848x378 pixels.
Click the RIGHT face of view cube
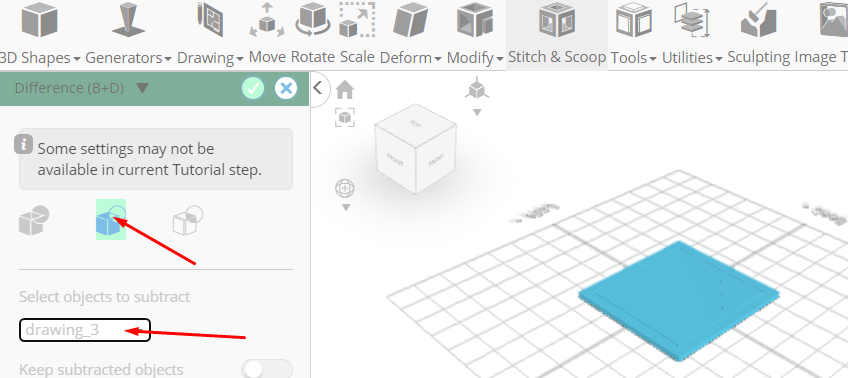[x=436, y=159]
